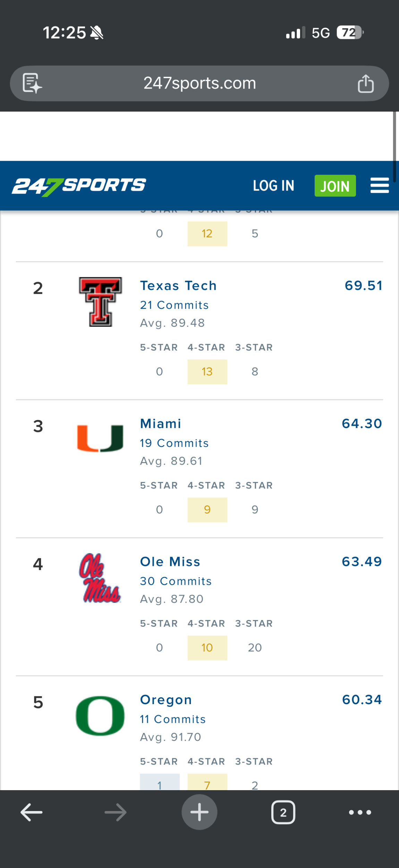View Ole Miss 30 Commits list

(176, 581)
